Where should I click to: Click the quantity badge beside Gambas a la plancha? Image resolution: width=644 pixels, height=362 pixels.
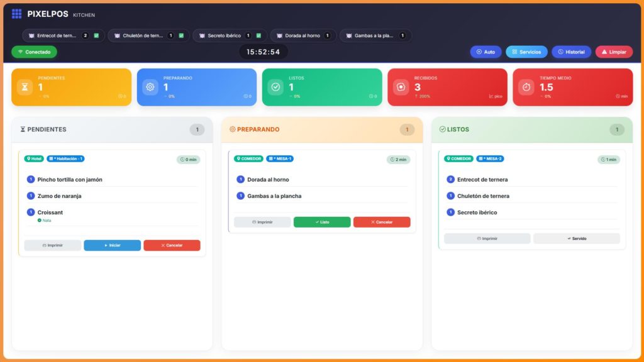(x=241, y=196)
